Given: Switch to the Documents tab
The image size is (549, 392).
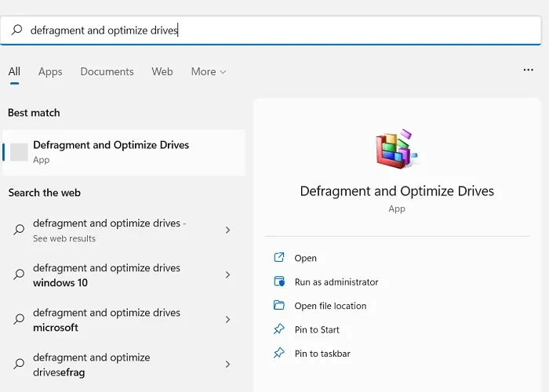Looking at the screenshot, I should pos(105,71).
